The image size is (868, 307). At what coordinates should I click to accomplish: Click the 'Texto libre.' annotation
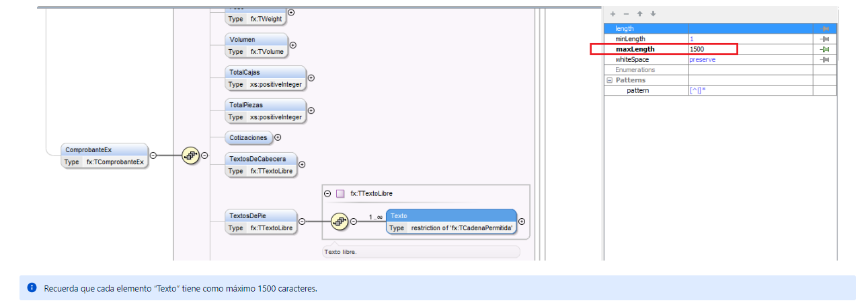(342, 252)
